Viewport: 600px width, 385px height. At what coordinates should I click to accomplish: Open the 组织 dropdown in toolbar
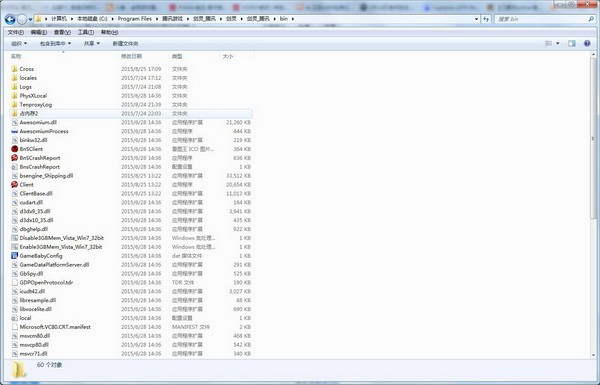(19, 44)
